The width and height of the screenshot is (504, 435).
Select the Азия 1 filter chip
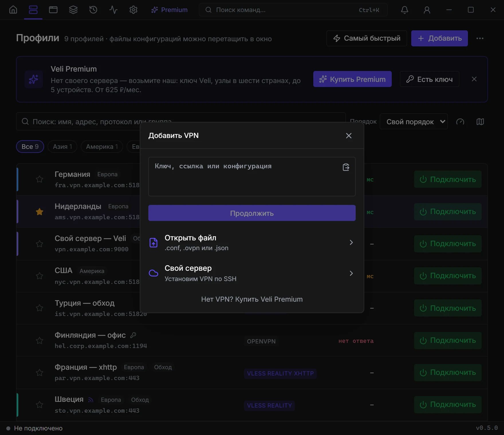pyautogui.click(x=62, y=147)
